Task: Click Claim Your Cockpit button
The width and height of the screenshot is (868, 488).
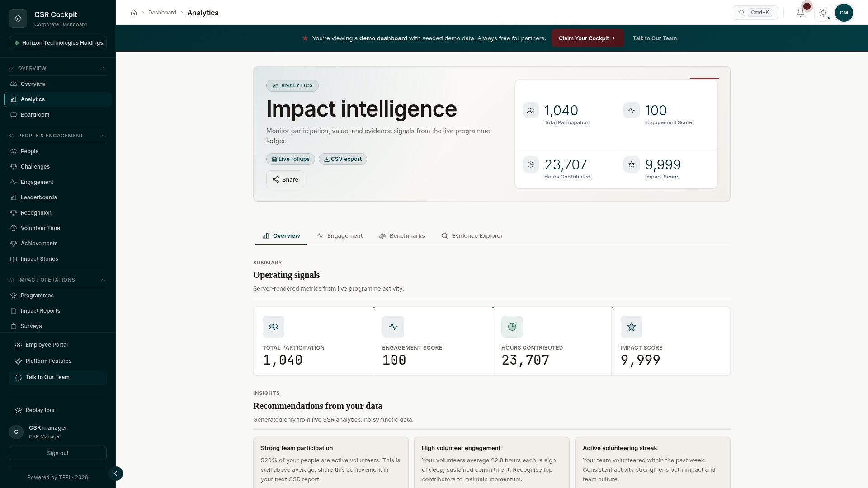Action: (x=587, y=38)
